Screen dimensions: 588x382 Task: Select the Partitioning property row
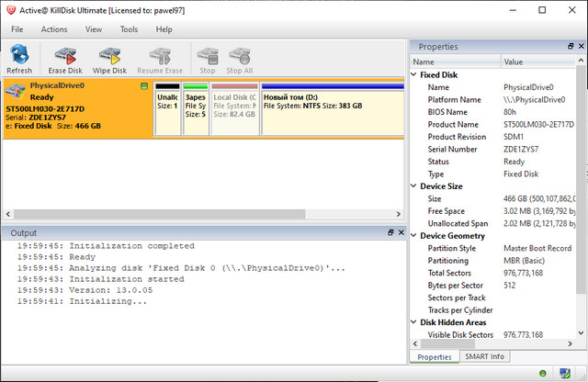click(493, 260)
